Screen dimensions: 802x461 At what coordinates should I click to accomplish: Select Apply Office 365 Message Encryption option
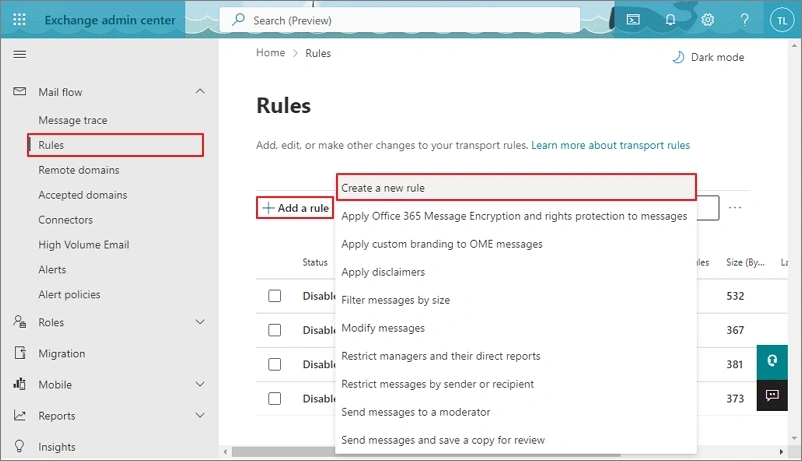pos(516,216)
